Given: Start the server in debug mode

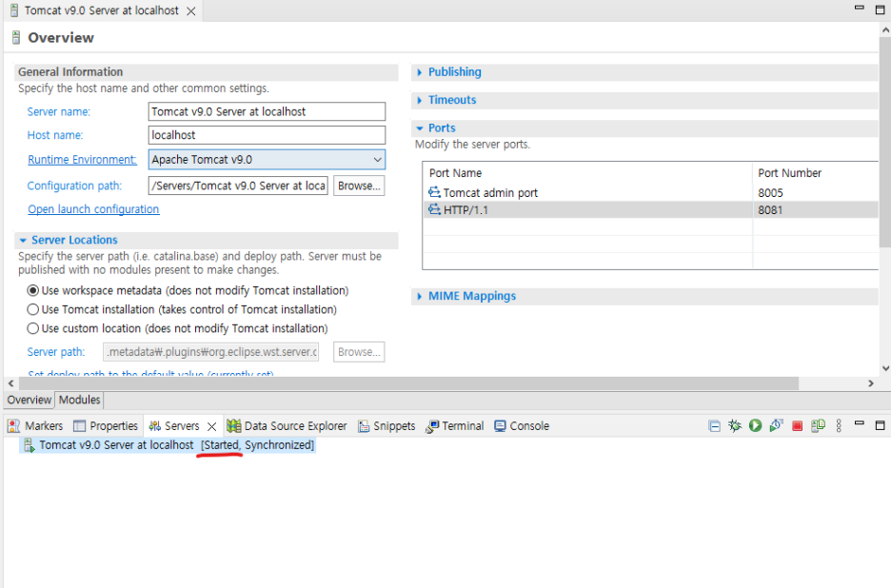Looking at the screenshot, I should pos(735,425).
